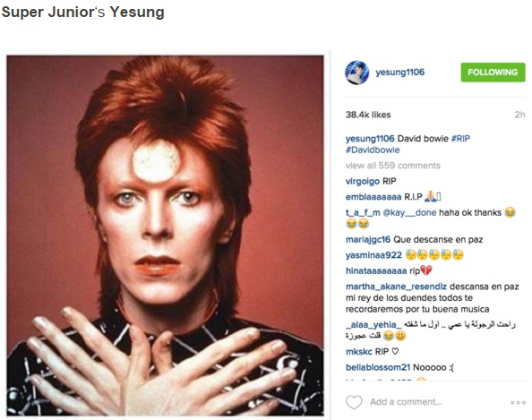Expand view all 559 comments
The image size is (532, 420).
[392, 166]
